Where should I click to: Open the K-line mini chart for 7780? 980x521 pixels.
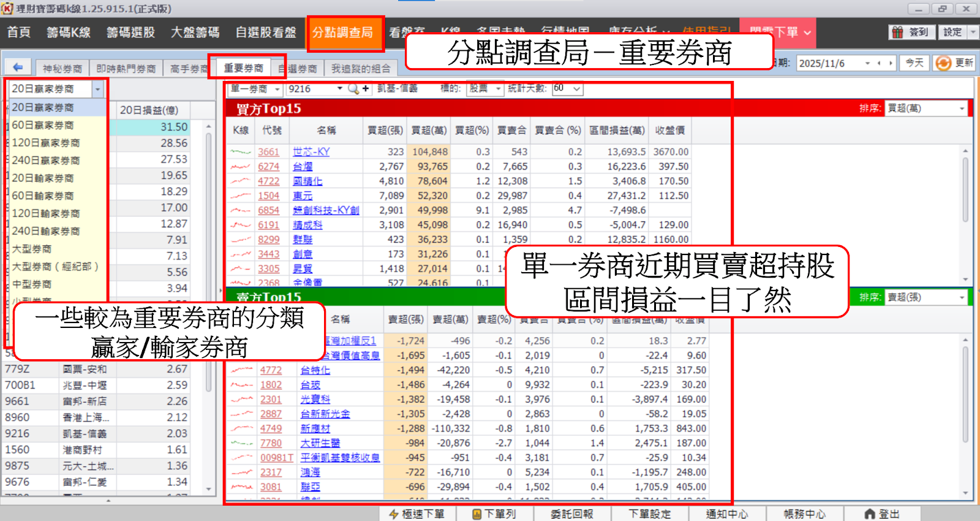(x=243, y=443)
